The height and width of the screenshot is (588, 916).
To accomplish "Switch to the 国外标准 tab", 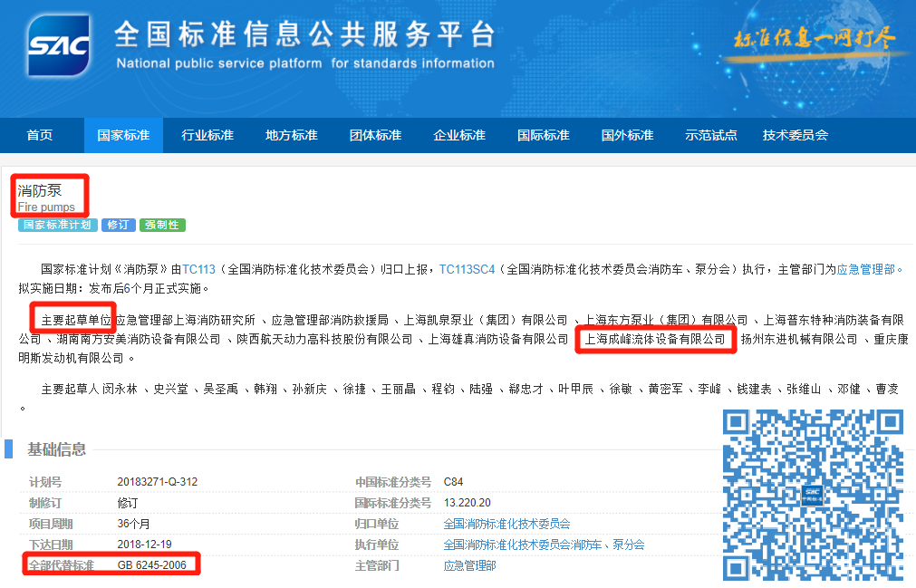I will [x=626, y=133].
